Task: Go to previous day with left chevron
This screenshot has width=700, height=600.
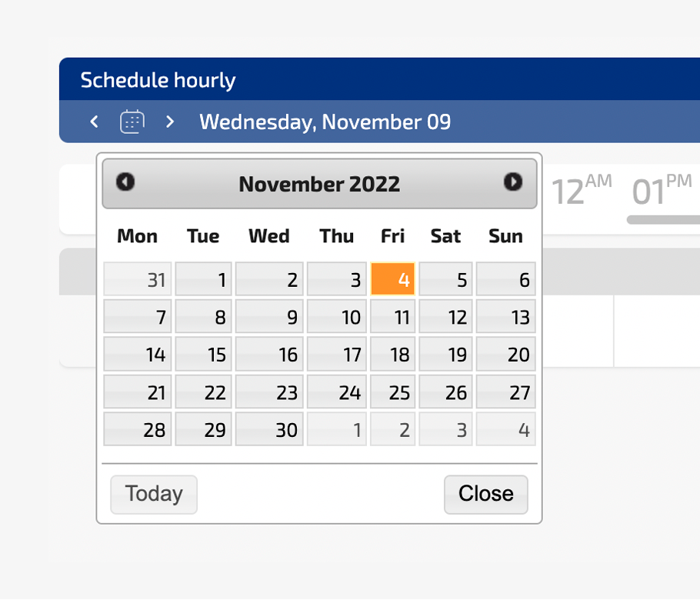Action: [94, 122]
